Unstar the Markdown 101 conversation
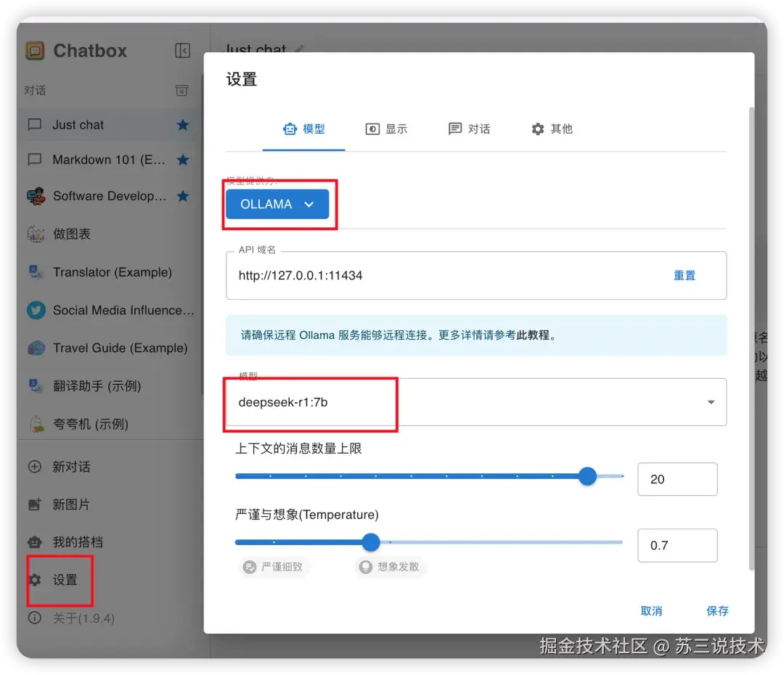Screen dimensions: 784x675 coord(182,160)
